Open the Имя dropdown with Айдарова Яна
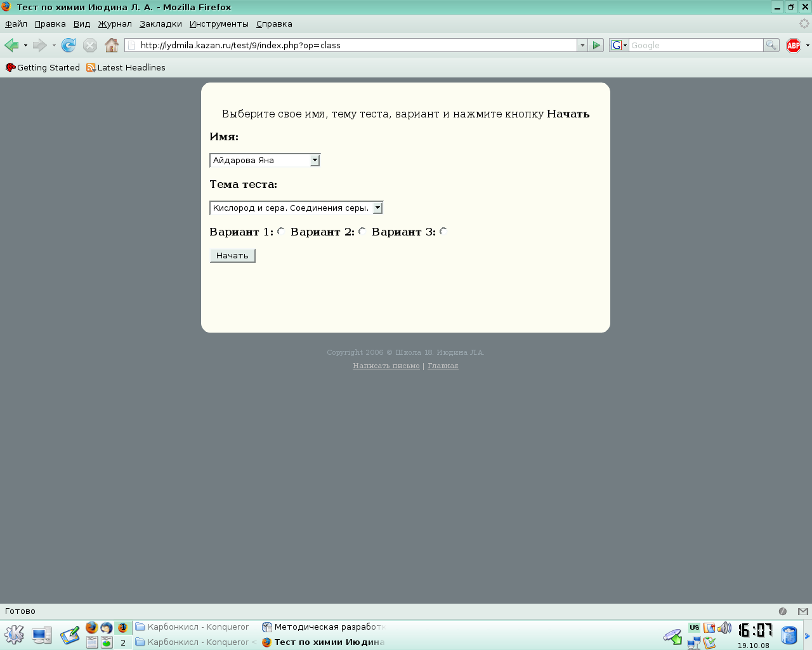The image size is (812, 650). coord(265,161)
